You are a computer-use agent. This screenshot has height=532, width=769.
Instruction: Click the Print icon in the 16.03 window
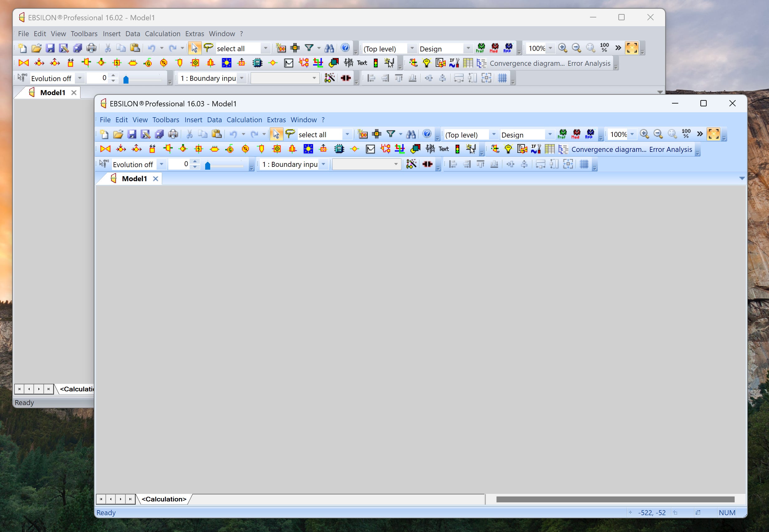(173, 134)
